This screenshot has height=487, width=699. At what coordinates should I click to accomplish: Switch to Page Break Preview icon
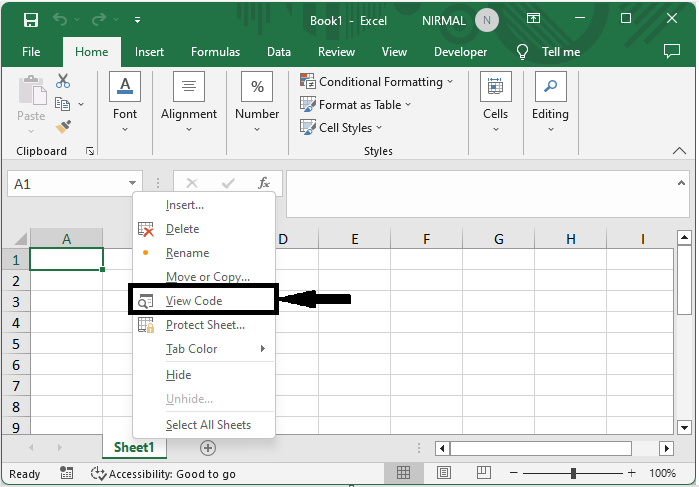click(x=484, y=472)
